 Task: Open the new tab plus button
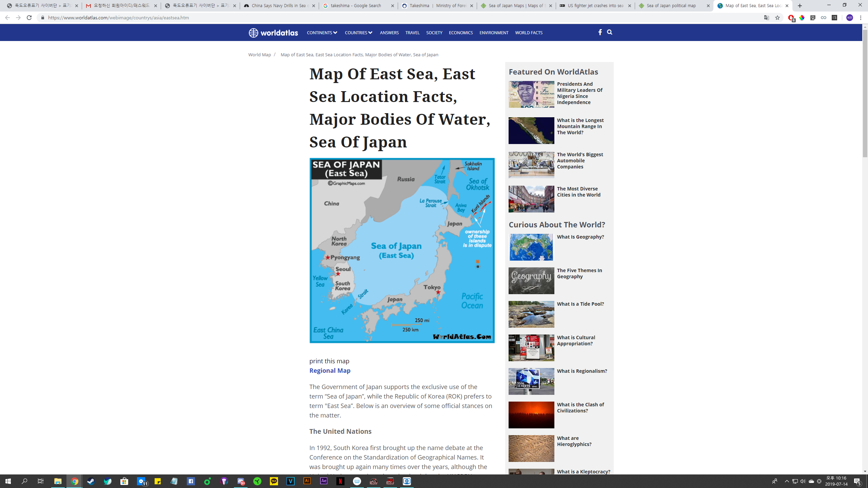point(800,6)
